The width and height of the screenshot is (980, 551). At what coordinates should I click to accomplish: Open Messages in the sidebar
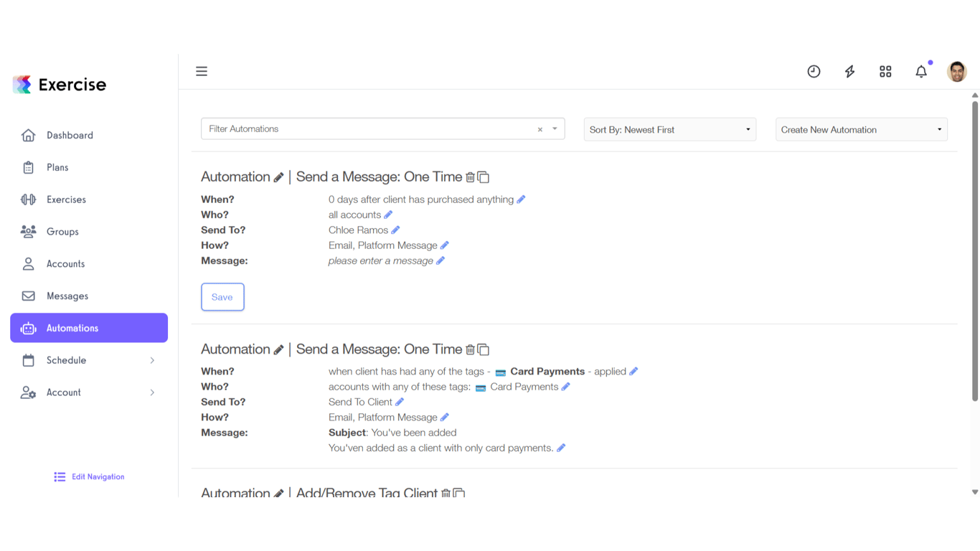pyautogui.click(x=67, y=296)
